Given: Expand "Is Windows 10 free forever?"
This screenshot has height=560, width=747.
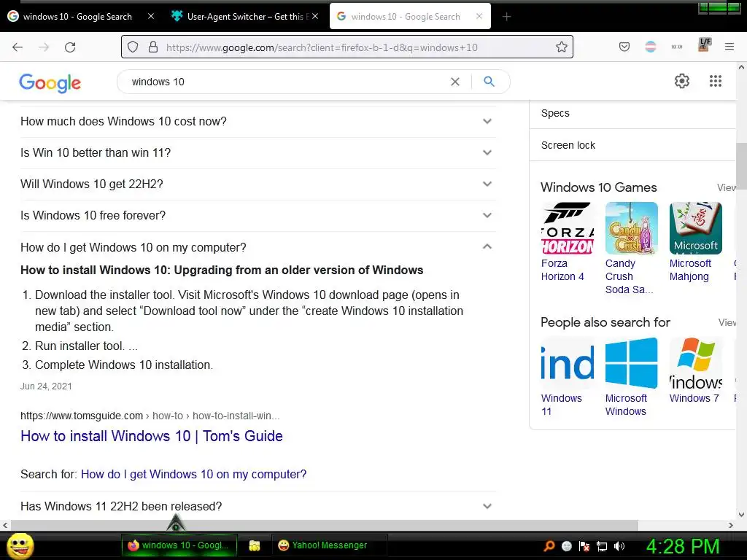Looking at the screenshot, I should click(x=258, y=216).
